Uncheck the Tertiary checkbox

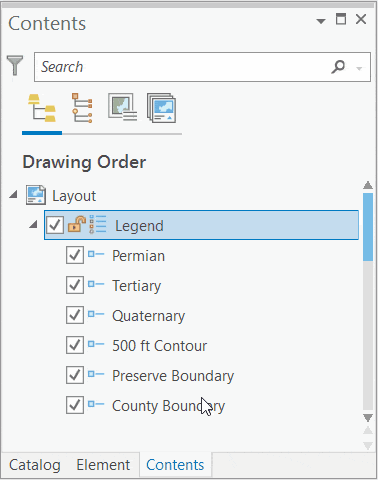pyautogui.click(x=75, y=285)
